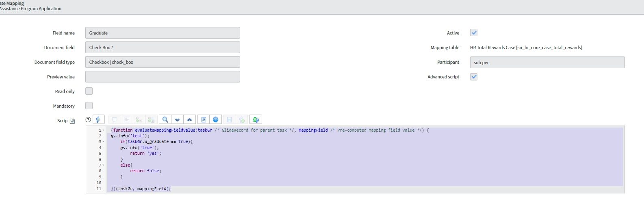
Task: Click the evaluateMappingFieldValue function name in line 1
Action: (x=165, y=130)
